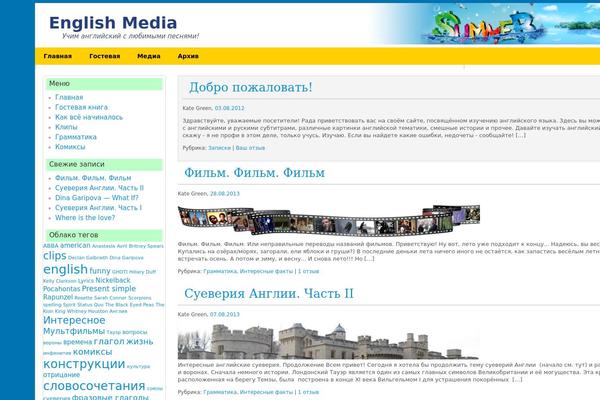The width and height of the screenshot is (600, 400).
Task: Open the Записки category link
Action: coord(219,148)
